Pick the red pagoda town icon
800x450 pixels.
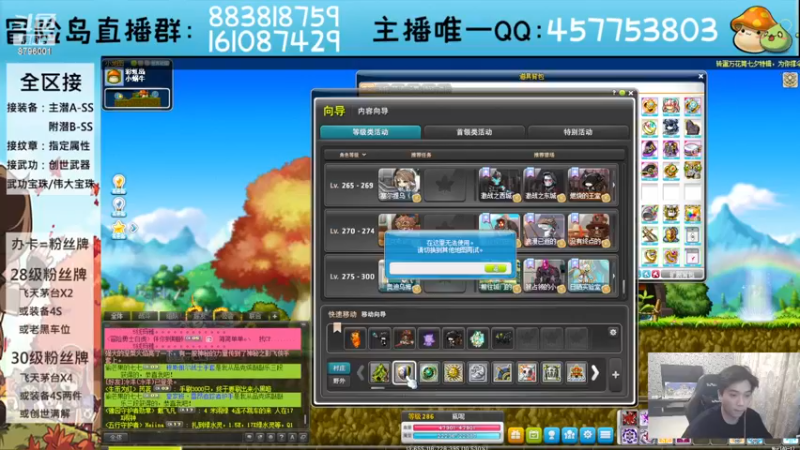pos(576,373)
